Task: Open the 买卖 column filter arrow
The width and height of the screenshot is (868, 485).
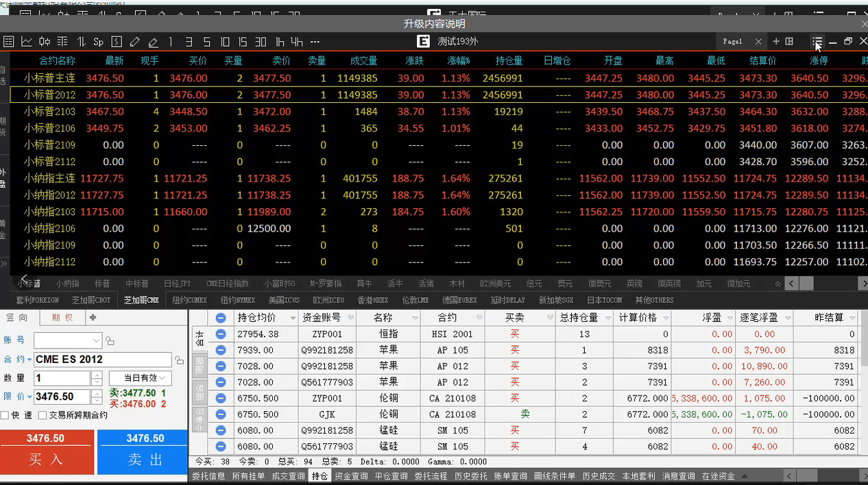Action: pos(550,318)
